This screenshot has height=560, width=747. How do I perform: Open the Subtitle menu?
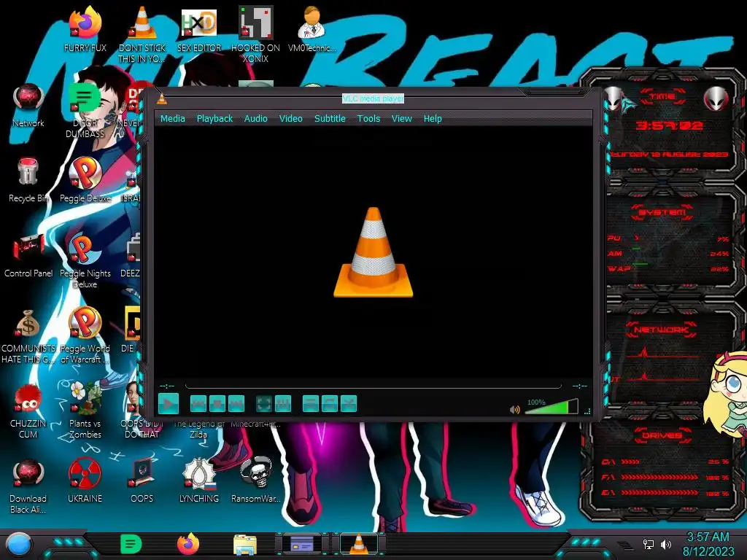coord(330,119)
